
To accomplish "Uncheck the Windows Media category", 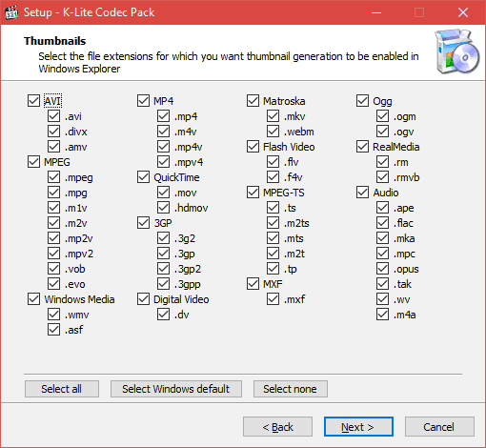I will click(33, 299).
